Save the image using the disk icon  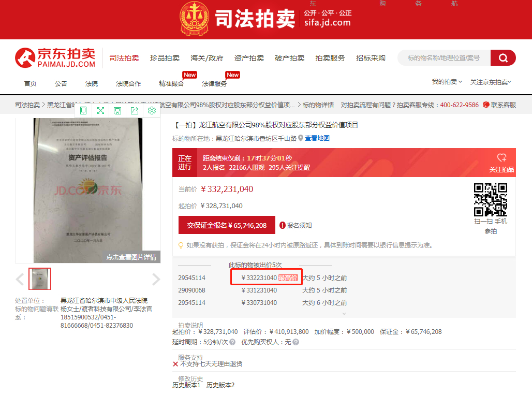(x=117, y=110)
